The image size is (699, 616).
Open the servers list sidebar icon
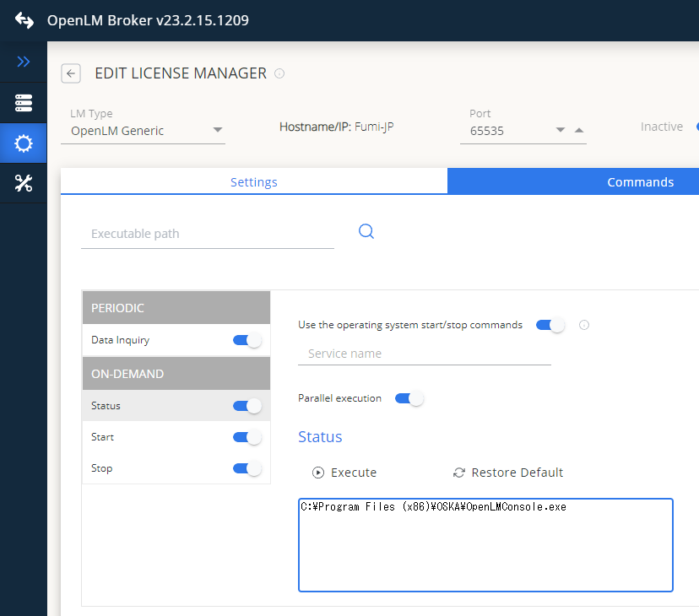click(24, 103)
